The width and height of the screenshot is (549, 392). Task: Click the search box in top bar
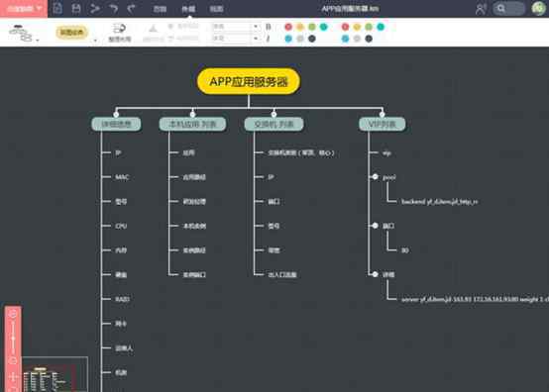[508, 8]
